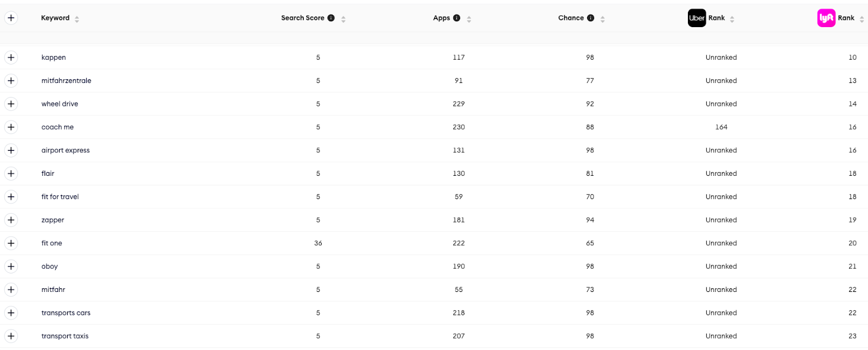
Task: Select the airport express keyword text
Action: [66, 150]
